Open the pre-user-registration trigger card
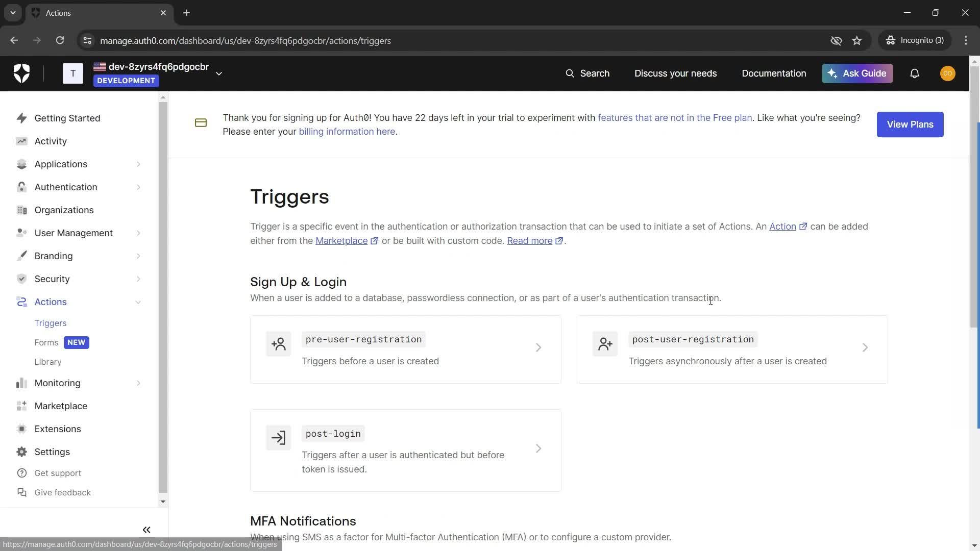The width and height of the screenshot is (980, 551). tap(406, 349)
